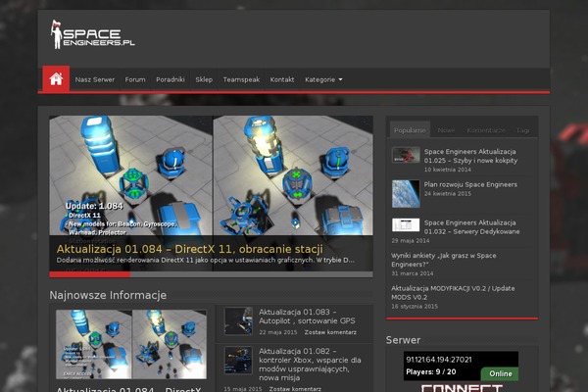Viewport: 588px width, 392px height.
Task: Select server address 91.121.64.194:27021 text
Action: [439, 360]
